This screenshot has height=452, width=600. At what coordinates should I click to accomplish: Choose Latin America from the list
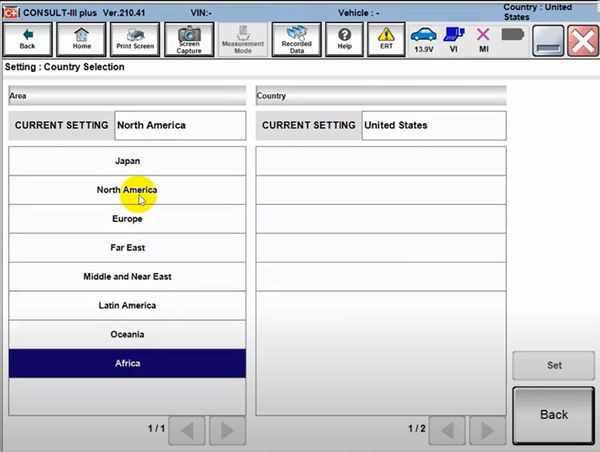tap(127, 306)
